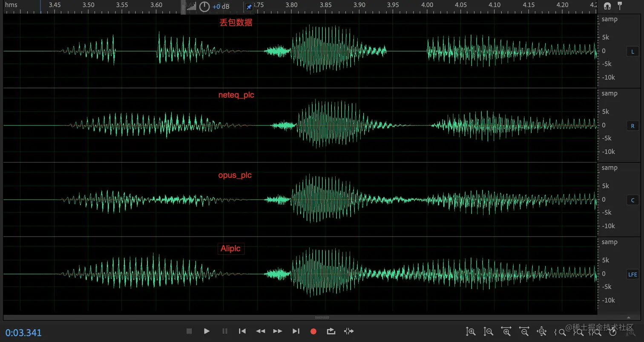Click the Rewind button
This screenshot has height=342, width=644.
(260, 331)
